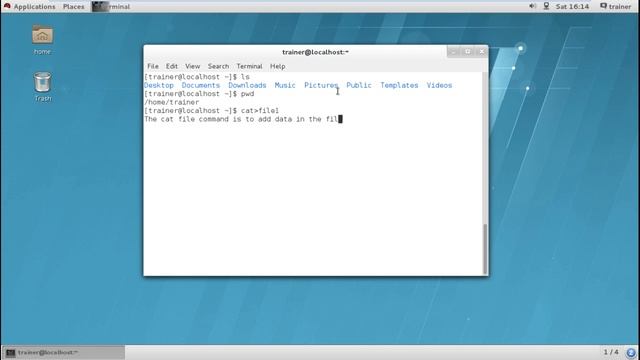Click the pwd command text
The image size is (640, 360).
(247, 94)
